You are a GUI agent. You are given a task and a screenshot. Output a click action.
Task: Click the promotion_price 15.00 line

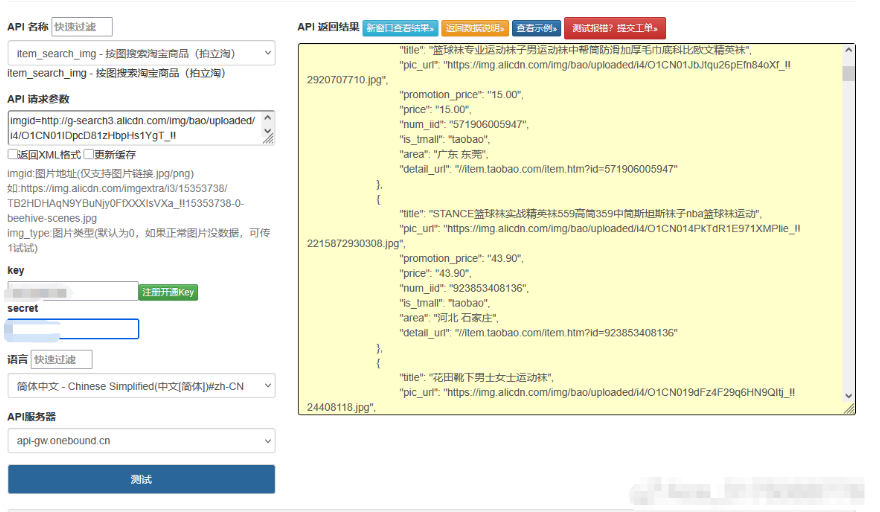click(x=461, y=94)
